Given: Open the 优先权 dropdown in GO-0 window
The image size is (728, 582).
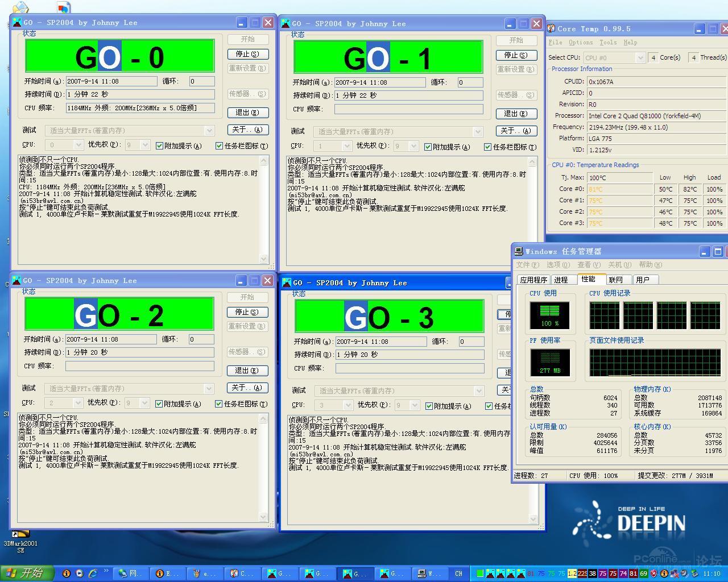Looking at the screenshot, I should [144, 145].
